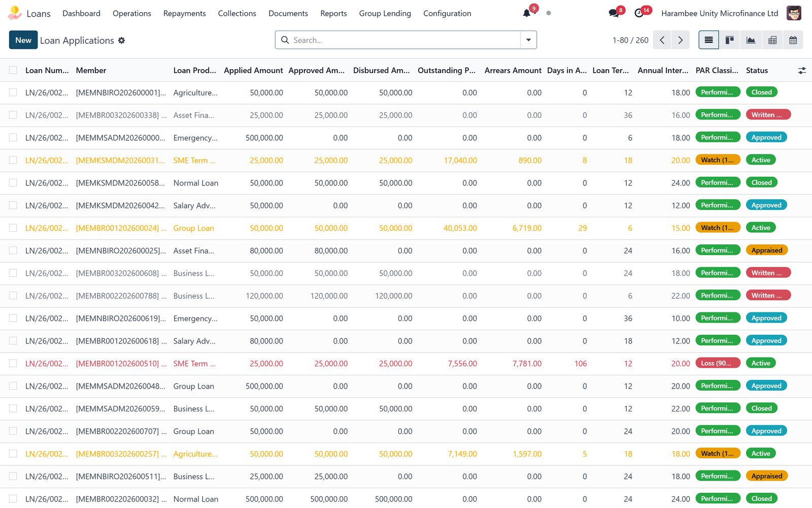Screen dimensions: 812x508
Task: Switch to pivot table view
Action: click(772, 40)
